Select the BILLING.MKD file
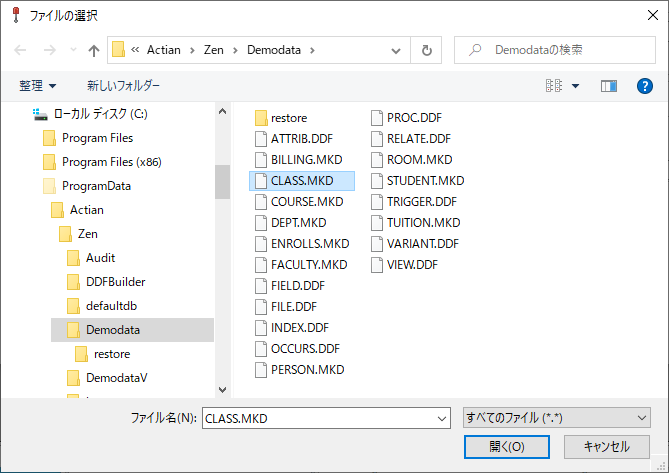 (306, 159)
